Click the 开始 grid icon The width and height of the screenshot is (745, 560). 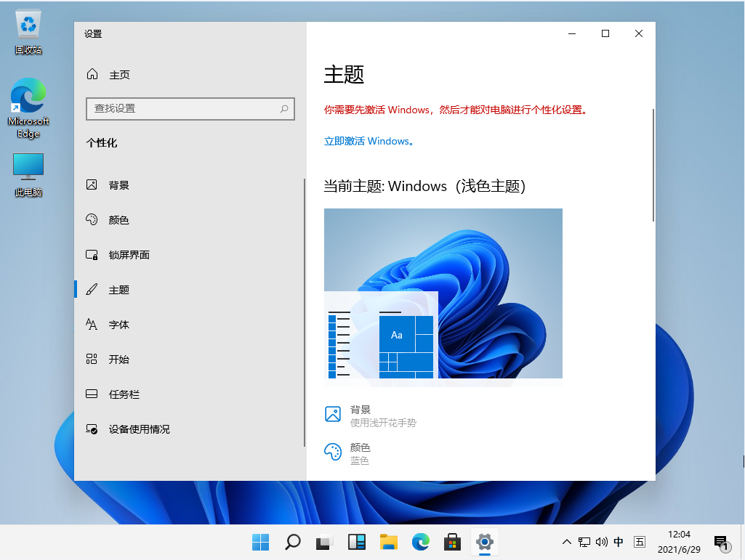click(92, 359)
